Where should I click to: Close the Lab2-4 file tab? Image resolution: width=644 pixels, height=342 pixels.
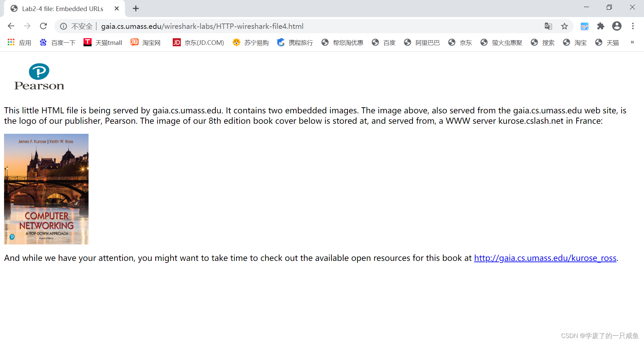117,9
